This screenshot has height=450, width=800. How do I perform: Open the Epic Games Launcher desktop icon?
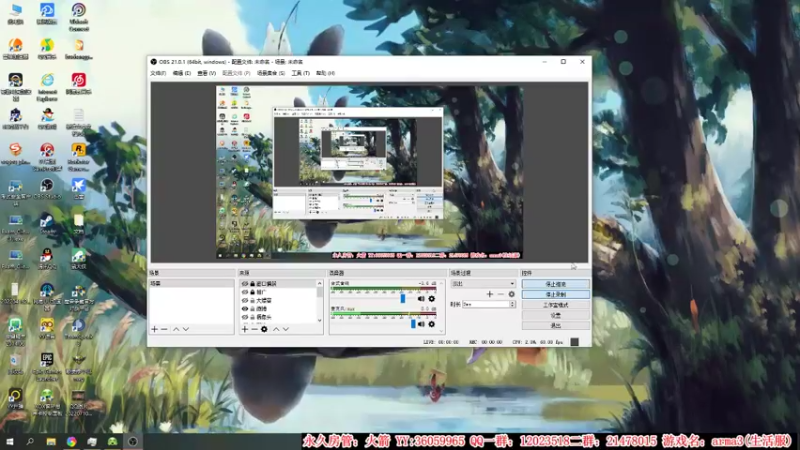pyautogui.click(x=47, y=367)
